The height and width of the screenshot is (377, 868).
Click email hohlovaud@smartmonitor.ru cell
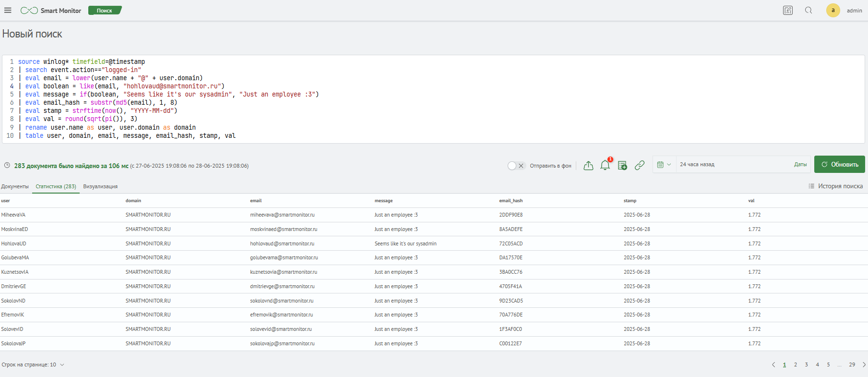[x=282, y=243]
